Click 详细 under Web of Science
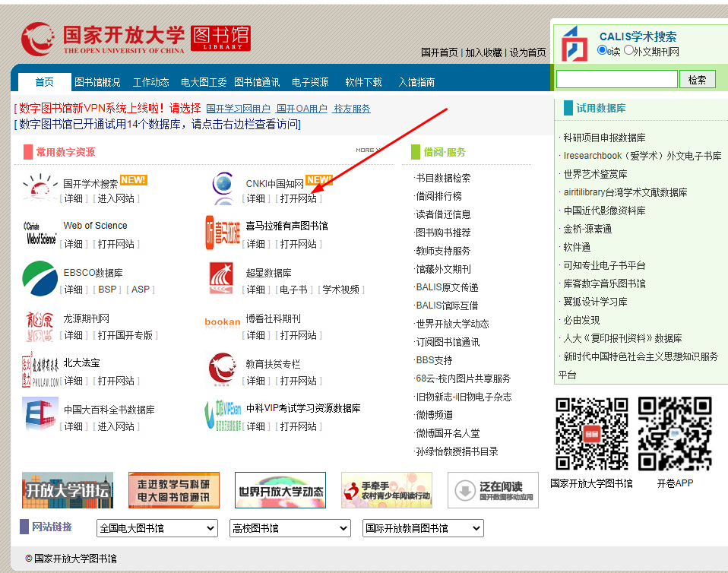 (x=74, y=244)
